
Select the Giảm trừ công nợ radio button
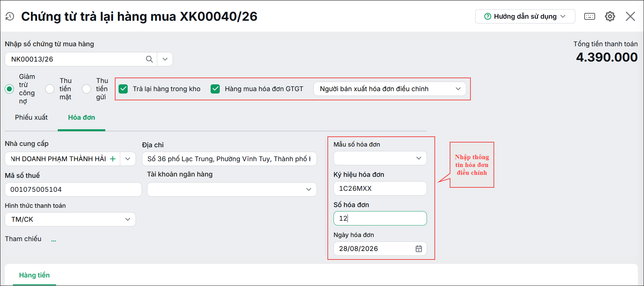(10, 89)
